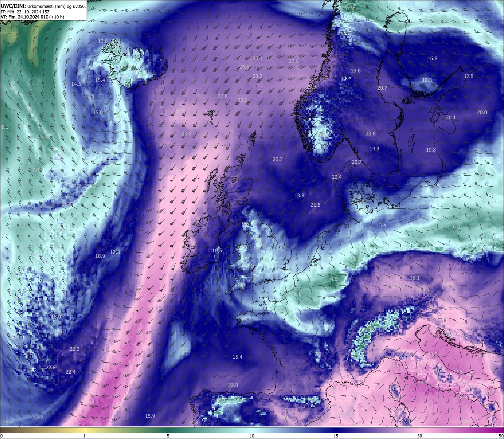
Task: Click the colour bar above tick 30
Action: [420, 430]
